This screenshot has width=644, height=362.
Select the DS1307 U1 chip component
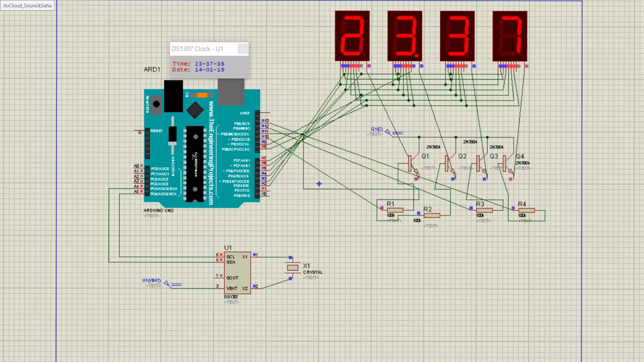coord(237,273)
